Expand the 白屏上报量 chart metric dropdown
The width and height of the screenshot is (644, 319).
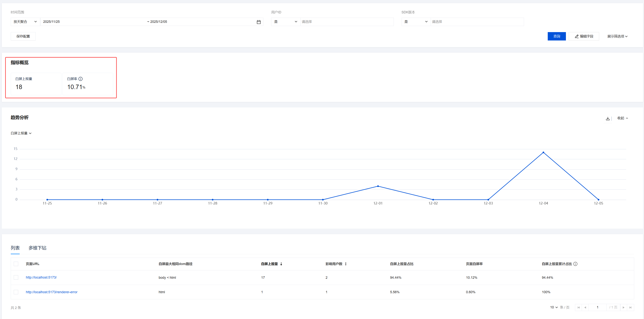click(21, 133)
